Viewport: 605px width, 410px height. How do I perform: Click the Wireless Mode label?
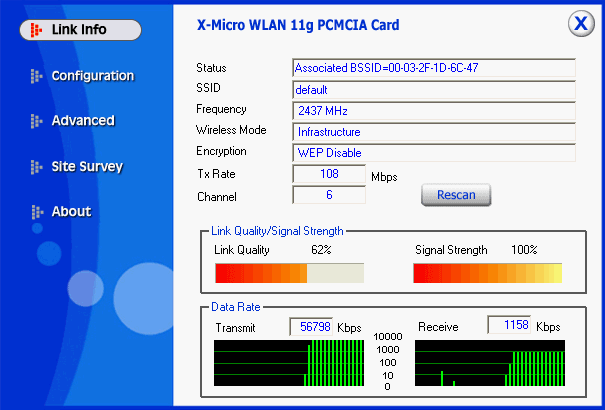pyautogui.click(x=231, y=130)
